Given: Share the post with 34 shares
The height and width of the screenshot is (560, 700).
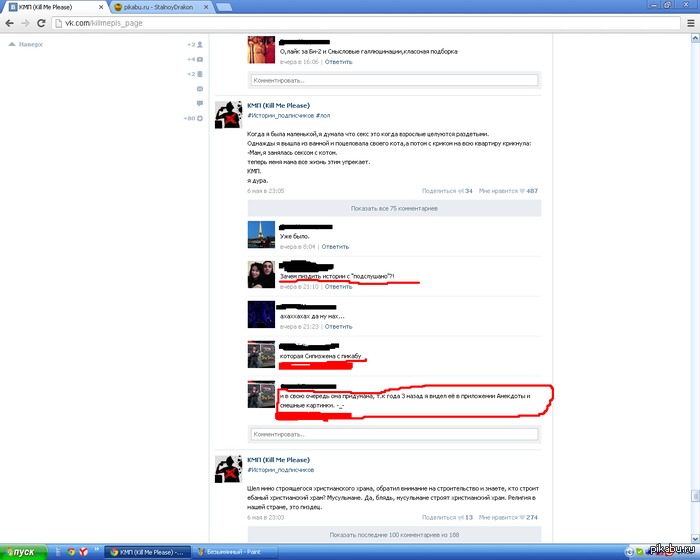Looking at the screenshot, I should [x=447, y=191].
